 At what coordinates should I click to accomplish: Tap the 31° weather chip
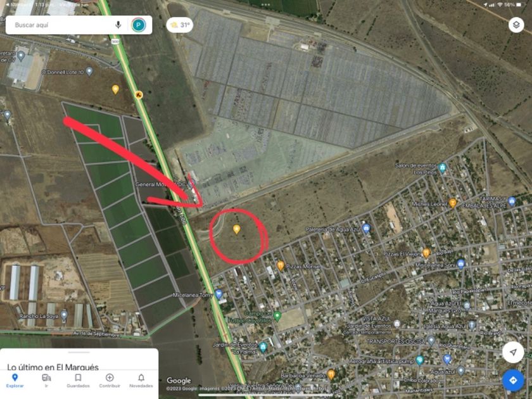pyautogui.click(x=180, y=25)
